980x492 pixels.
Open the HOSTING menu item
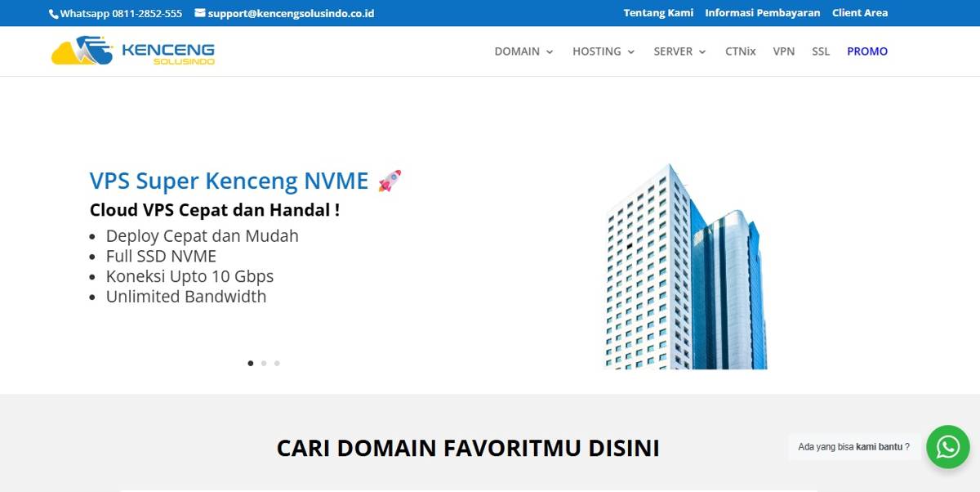596,51
